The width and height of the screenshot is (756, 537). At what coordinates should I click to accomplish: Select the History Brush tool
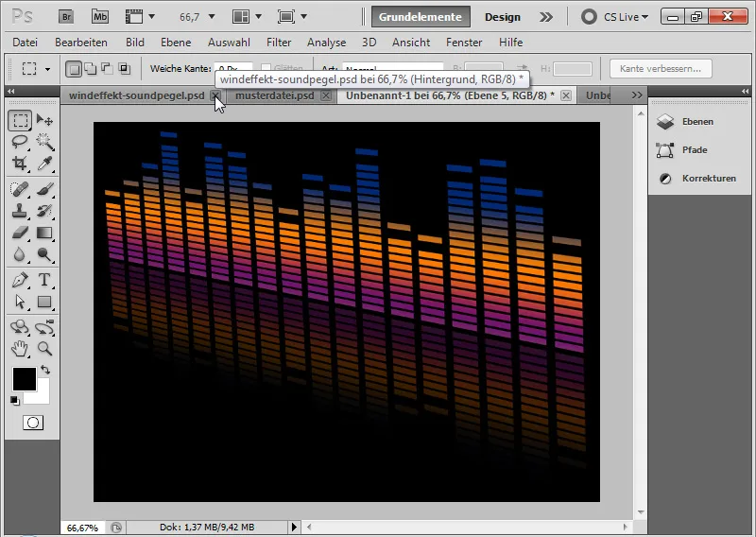pos(44,211)
